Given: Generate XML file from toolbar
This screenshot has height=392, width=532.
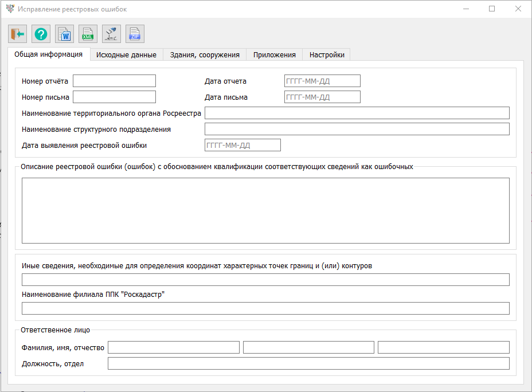Looking at the screenshot, I should point(88,34).
